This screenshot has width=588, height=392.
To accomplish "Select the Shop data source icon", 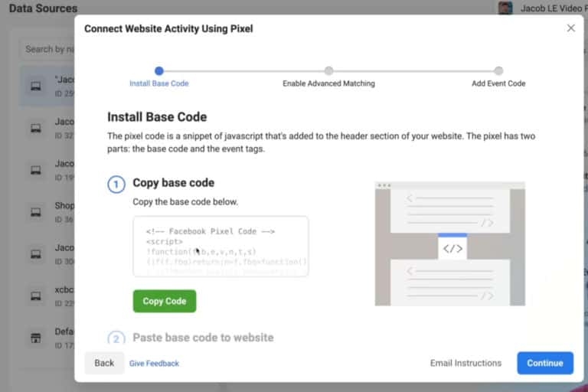I will click(x=36, y=212).
